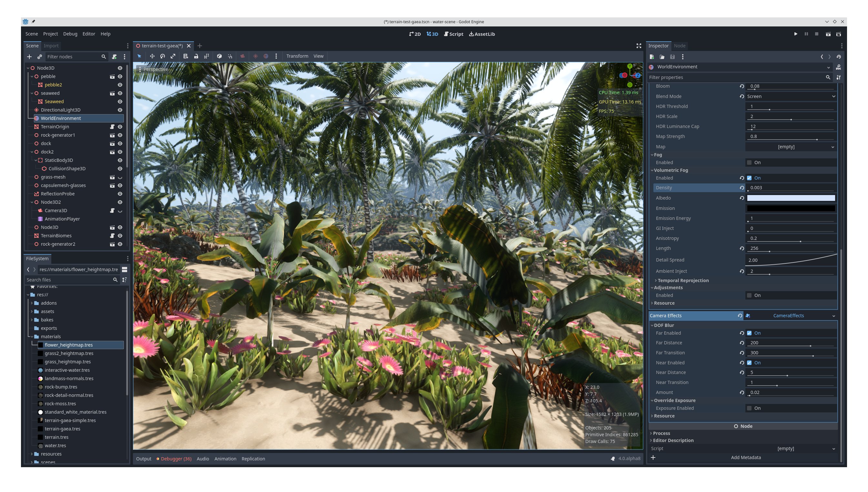Create a new resource in the Inspector
868x492 pixels.
[651, 57]
